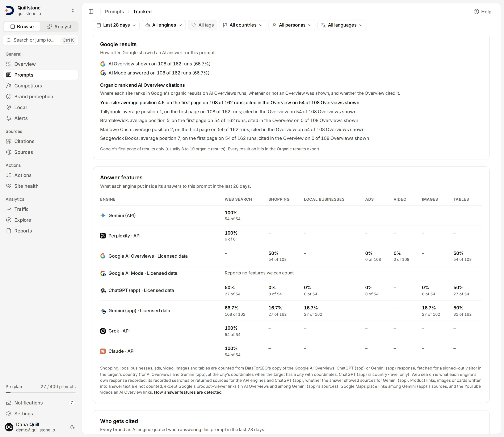Open Reports page
The width and height of the screenshot is (504, 437).
click(41, 231)
